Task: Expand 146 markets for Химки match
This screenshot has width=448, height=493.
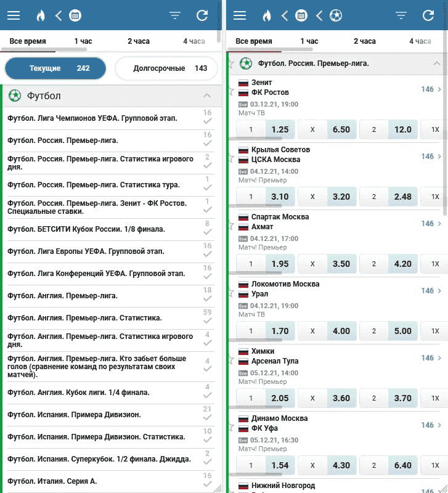Action: tap(431, 358)
